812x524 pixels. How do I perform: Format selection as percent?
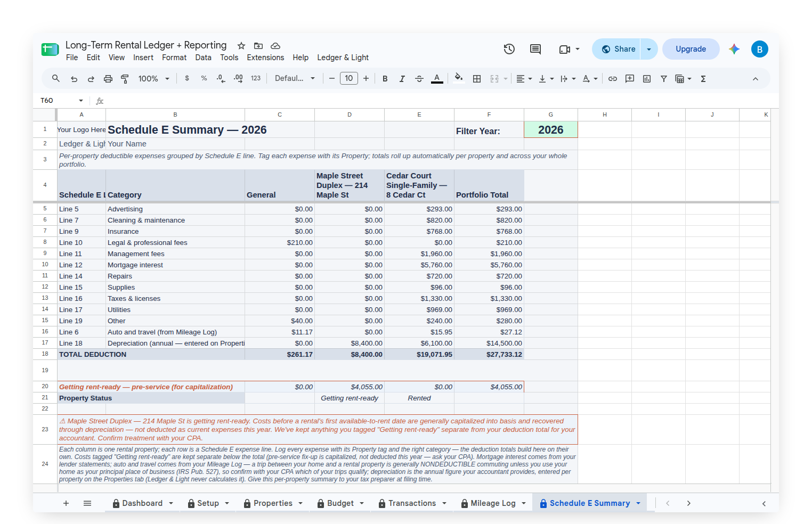(x=204, y=79)
